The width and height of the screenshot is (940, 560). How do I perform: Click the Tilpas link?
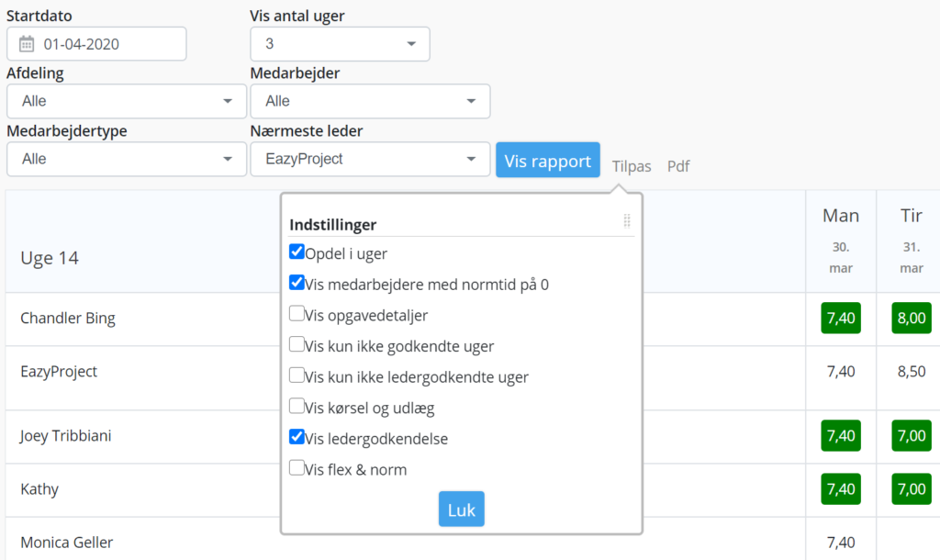632,166
